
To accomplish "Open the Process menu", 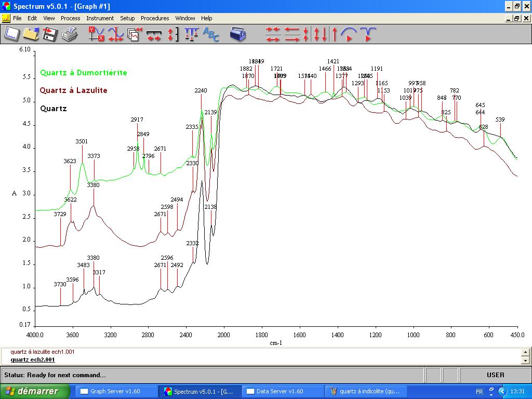I will pos(70,18).
